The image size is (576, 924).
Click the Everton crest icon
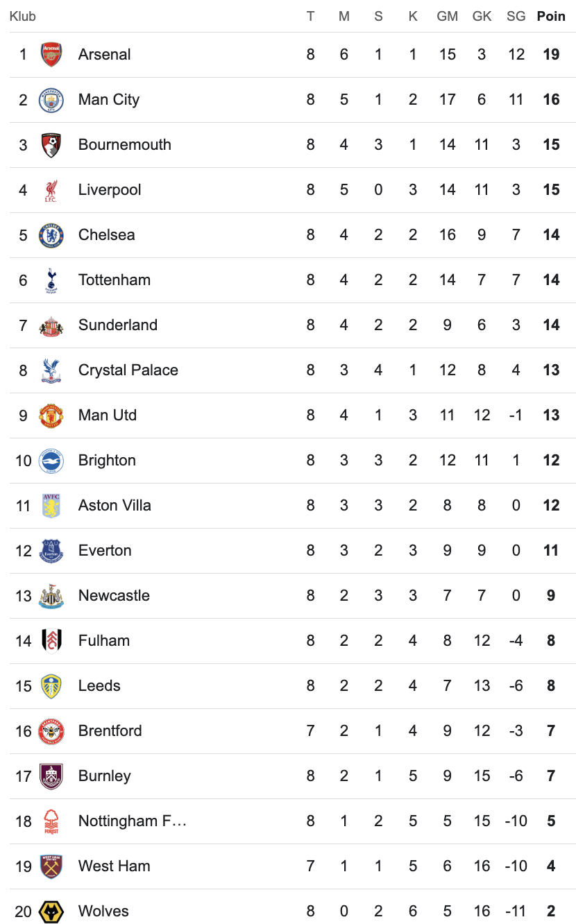(x=51, y=551)
